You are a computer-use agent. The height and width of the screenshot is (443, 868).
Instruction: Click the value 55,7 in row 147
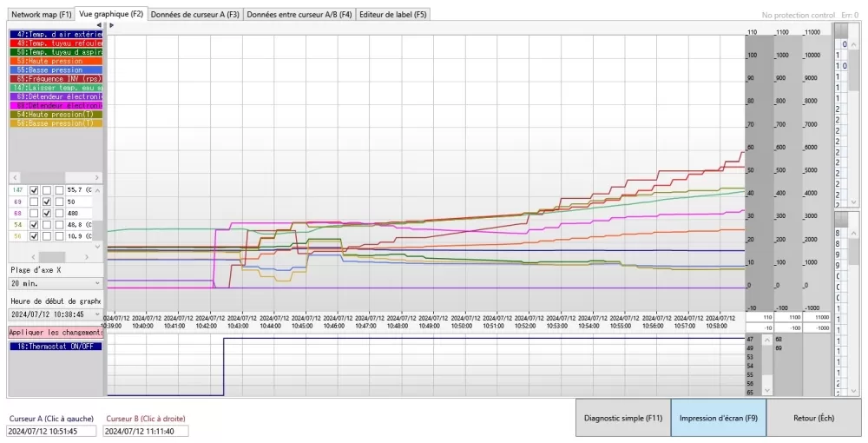point(79,190)
